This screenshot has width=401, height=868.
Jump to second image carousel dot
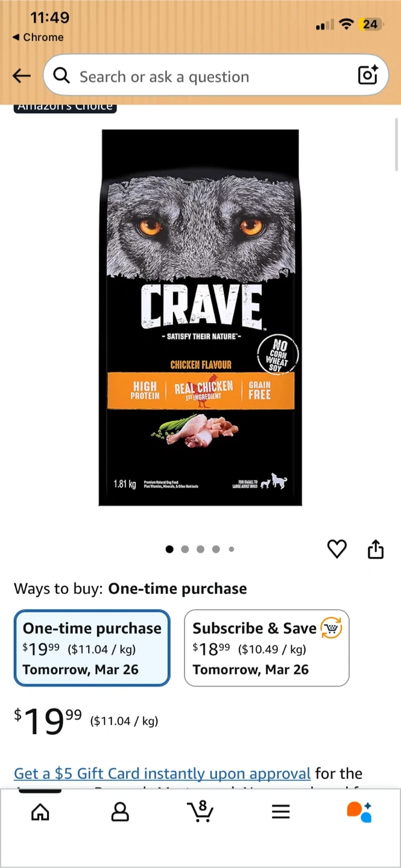(x=185, y=549)
